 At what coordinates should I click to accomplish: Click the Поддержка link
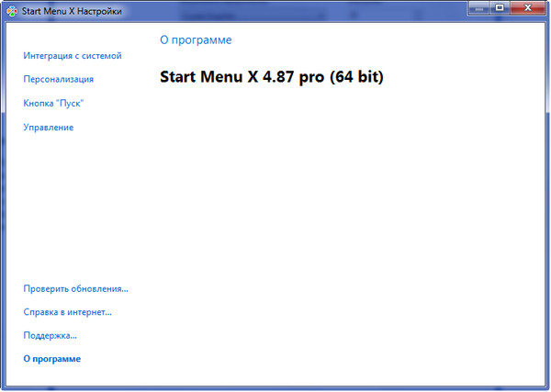point(50,335)
